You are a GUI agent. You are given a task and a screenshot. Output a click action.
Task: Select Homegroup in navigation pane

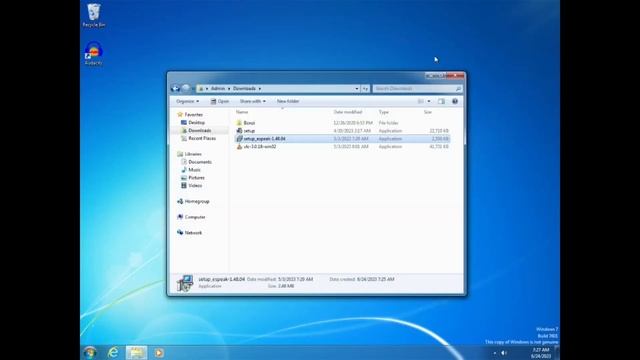click(197, 201)
